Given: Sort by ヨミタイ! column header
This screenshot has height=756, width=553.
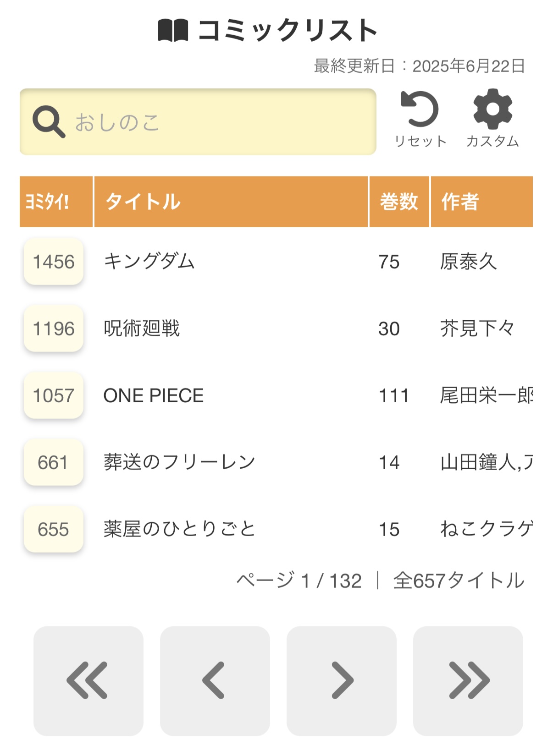Looking at the screenshot, I should [x=56, y=202].
